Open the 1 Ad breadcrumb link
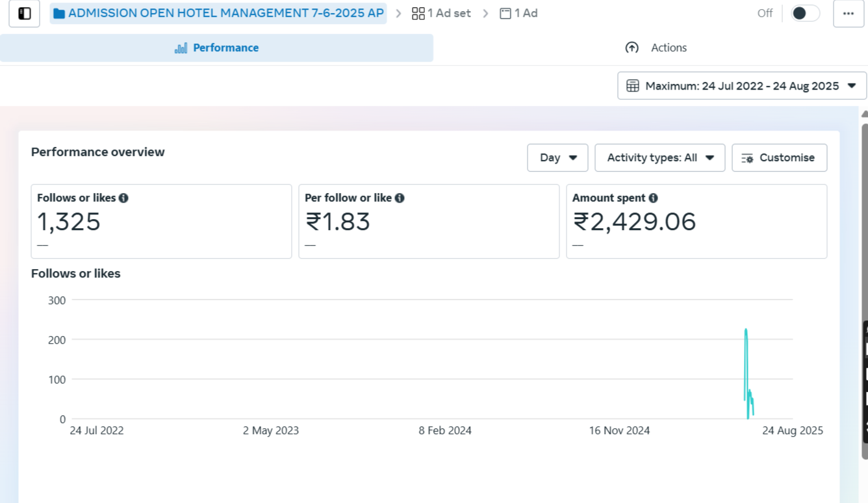Viewport: 868px width, 503px height. [x=518, y=14]
